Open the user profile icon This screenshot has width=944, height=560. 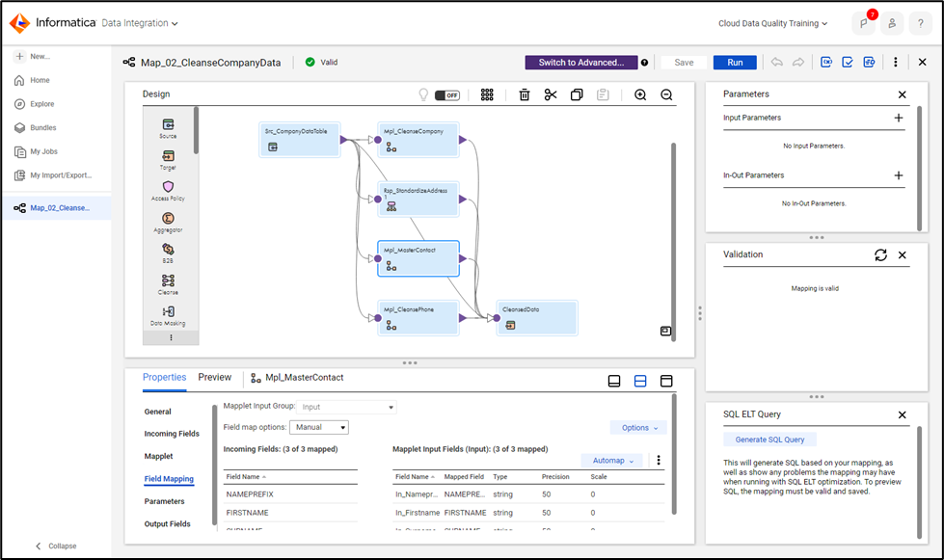click(x=892, y=23)
